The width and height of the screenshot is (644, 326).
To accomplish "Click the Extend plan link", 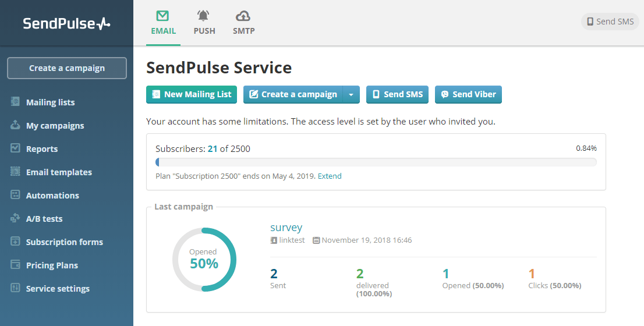I will tap(330, 176).
